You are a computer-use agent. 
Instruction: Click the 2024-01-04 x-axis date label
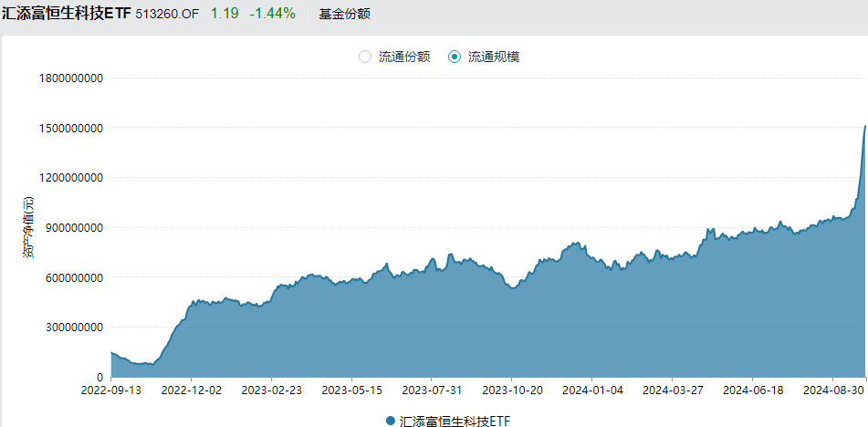591,390
